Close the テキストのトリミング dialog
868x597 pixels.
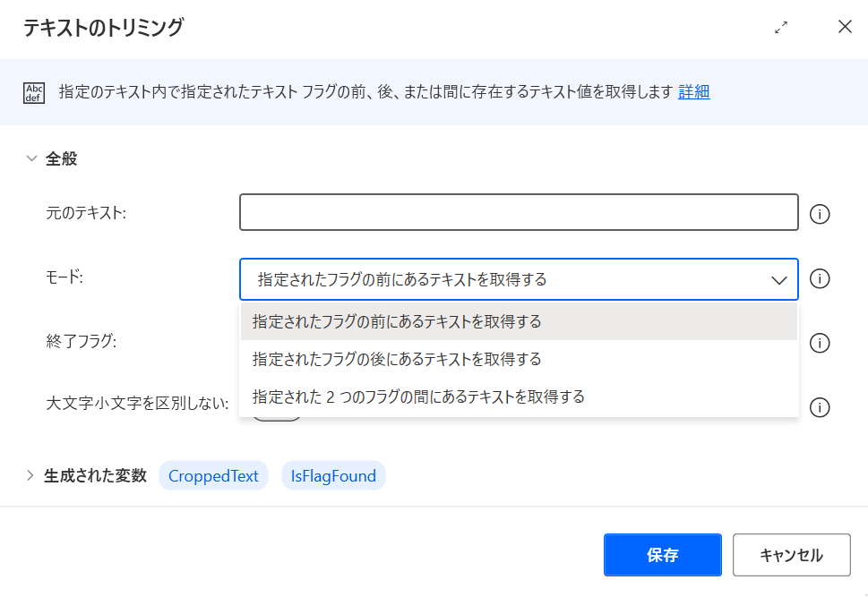[x=845, y=27]
